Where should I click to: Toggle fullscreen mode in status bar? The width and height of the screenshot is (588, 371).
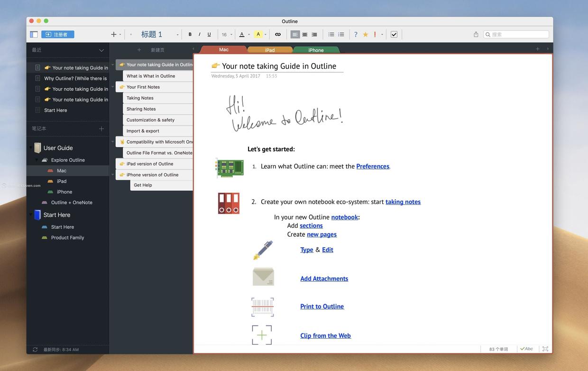pyautogui.click(x=545, y=349)
